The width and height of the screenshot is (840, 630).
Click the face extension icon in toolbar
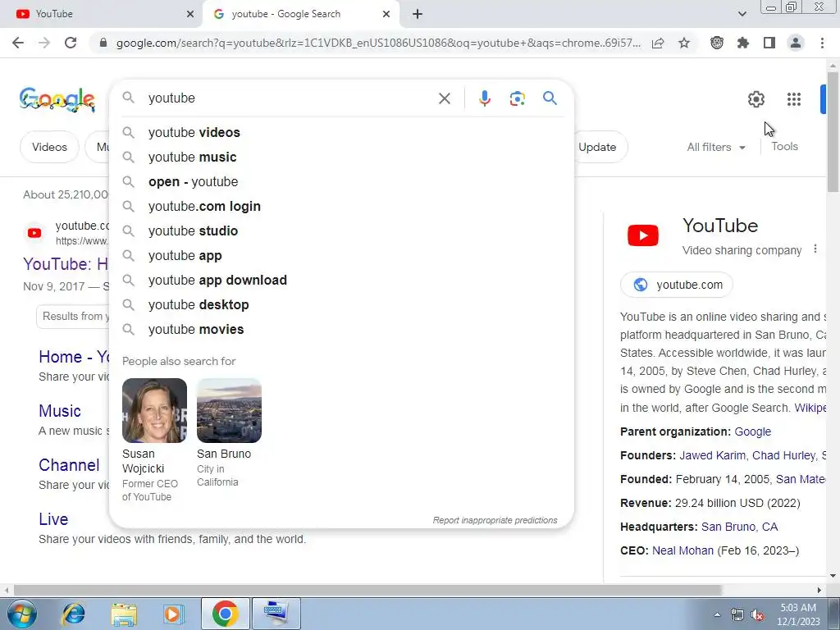(x=717, y=43)
